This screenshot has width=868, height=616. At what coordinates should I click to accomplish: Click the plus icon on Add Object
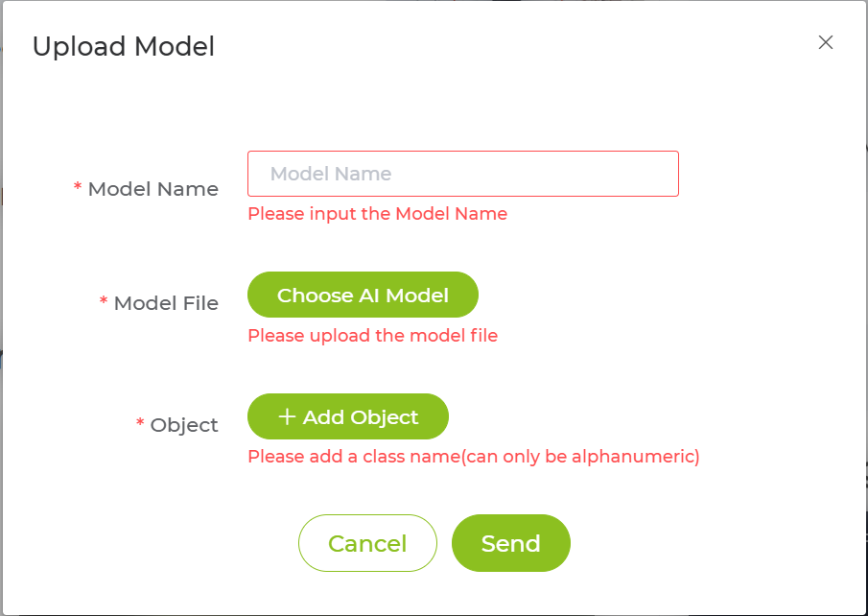(286, 416)
